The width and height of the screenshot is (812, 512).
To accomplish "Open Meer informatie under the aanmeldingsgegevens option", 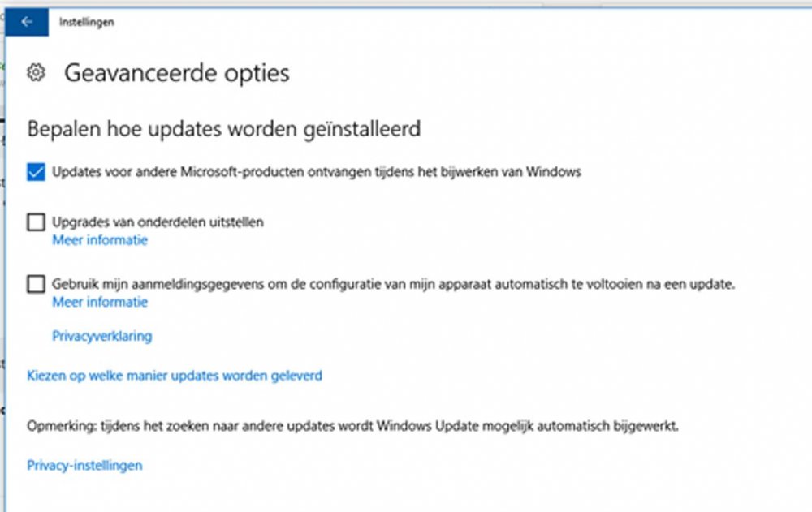I will pyautogui.click(x=100, y=302).
